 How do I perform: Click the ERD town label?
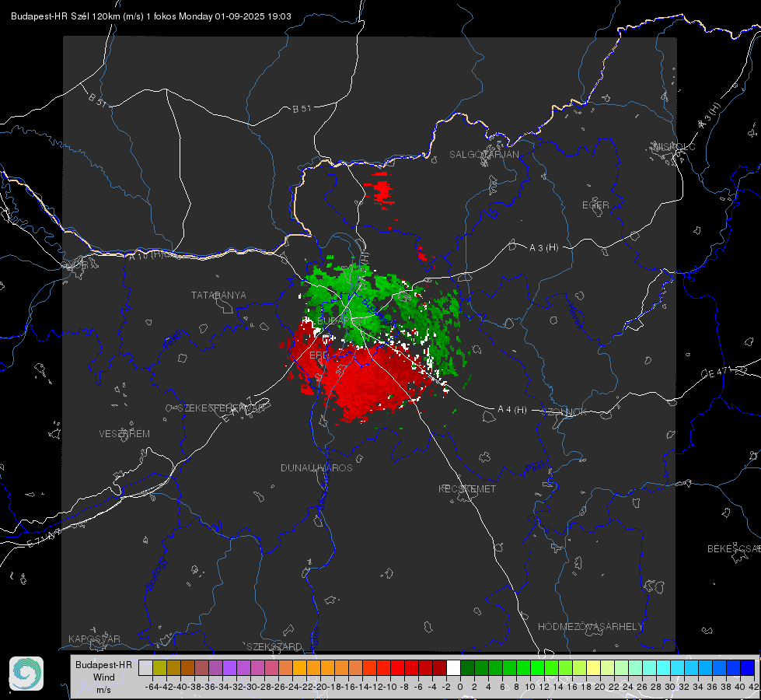[x=319, y=355]
